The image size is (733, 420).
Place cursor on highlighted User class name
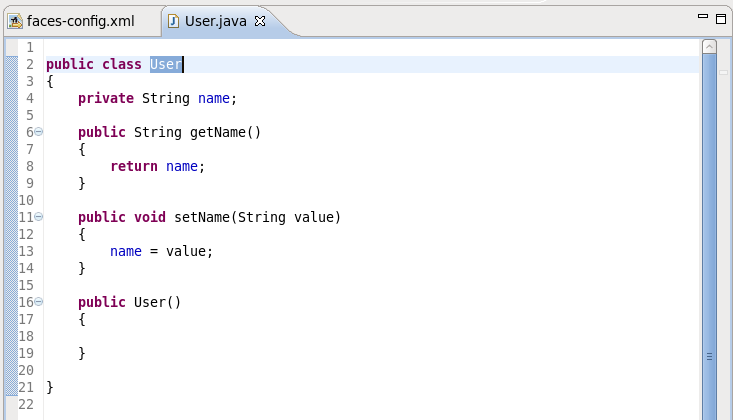tap(166, 65)
